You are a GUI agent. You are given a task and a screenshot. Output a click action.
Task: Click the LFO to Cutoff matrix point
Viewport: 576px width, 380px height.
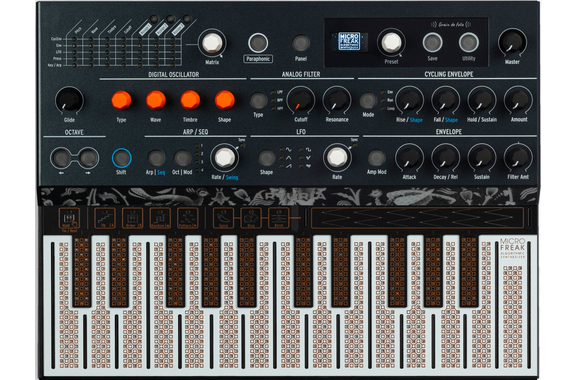pyautogui.click(x=123, y=52)
